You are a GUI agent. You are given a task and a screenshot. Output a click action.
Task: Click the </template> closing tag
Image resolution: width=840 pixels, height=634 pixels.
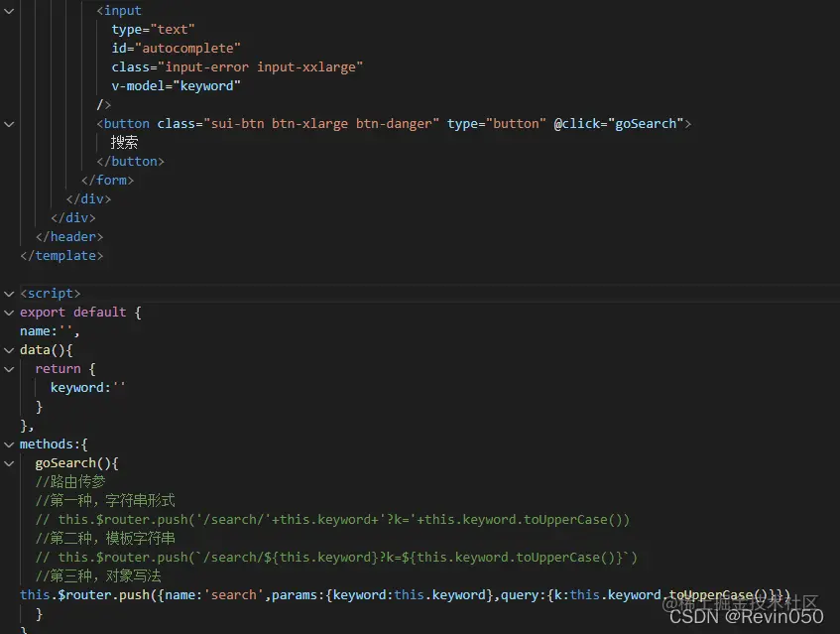61,256
